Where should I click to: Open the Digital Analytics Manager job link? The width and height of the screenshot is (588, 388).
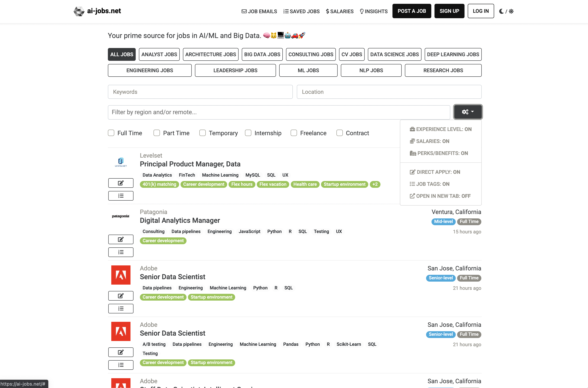click(180, 220)
